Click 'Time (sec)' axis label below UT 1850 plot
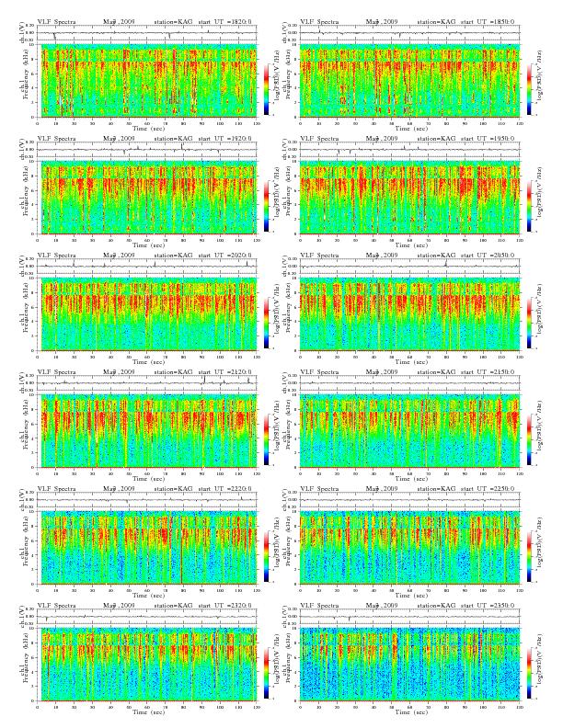 coord(409,128)
